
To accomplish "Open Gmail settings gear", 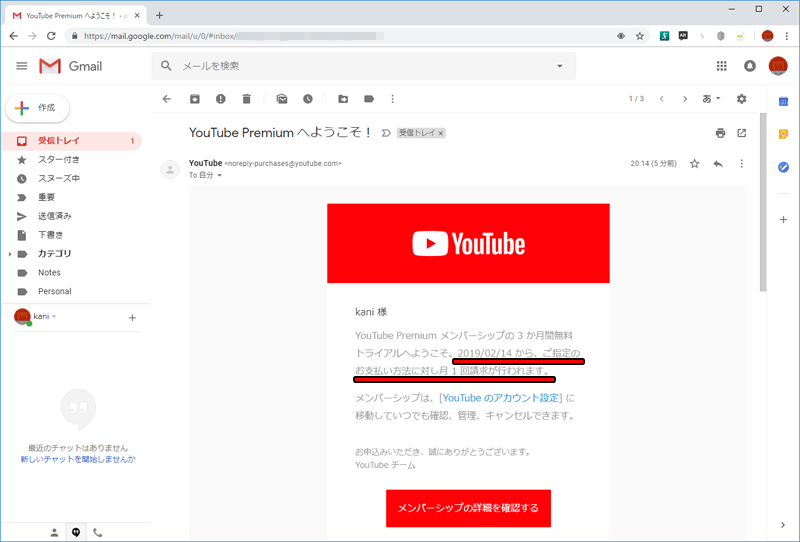I will 741,99.
